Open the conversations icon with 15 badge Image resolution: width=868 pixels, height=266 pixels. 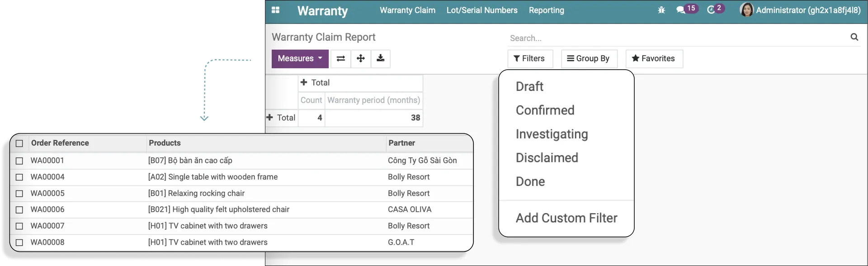(x=686, y=9)
